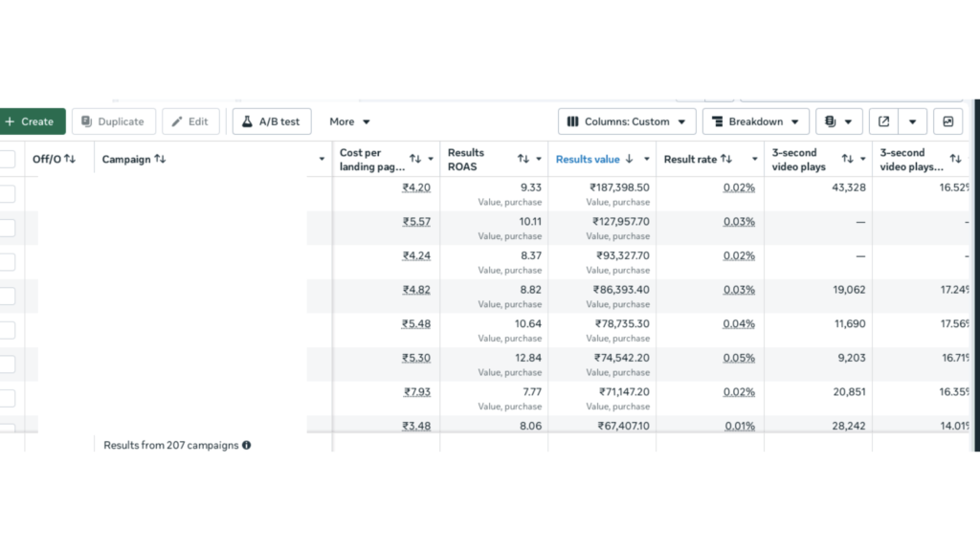Sort by Results ROAS arrows icon
Viewport: 980px width, 551px height.
(x=523, y=159)
